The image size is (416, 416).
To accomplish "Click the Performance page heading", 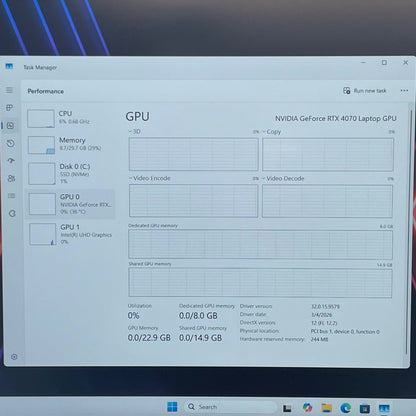I will click(46, 91).
